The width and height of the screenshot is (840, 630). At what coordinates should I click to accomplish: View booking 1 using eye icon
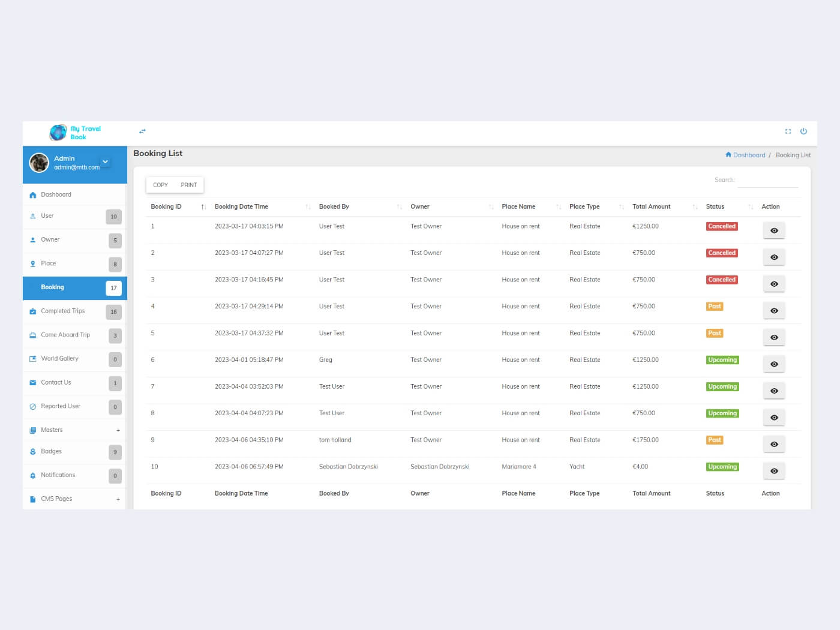pyautogui.click(x=773, y=231)
